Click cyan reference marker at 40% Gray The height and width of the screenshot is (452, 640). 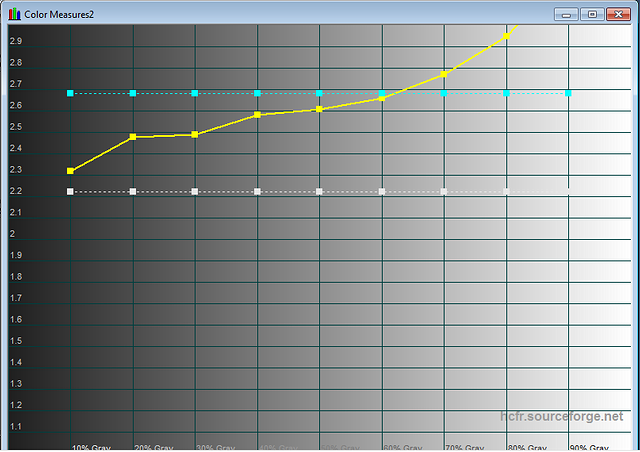257,93
